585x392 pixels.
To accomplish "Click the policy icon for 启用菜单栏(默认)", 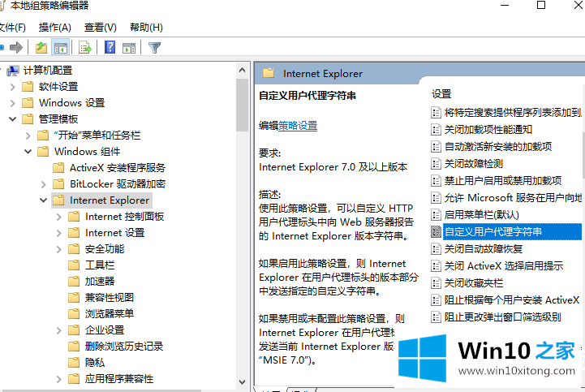I will tap(436, 214).
